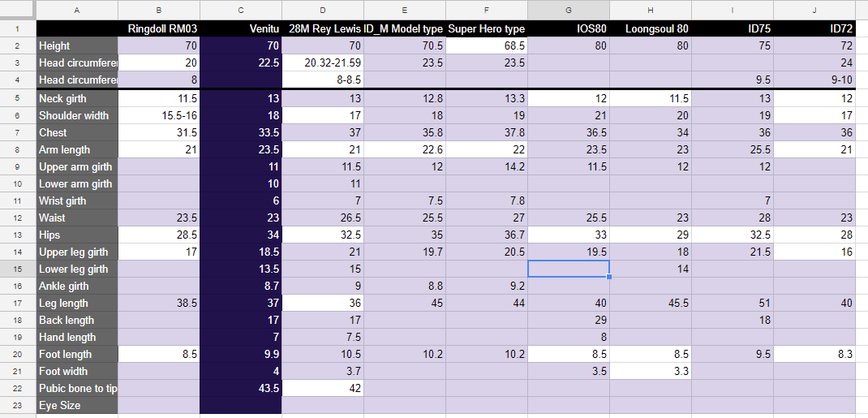
Task: Select the Pubic bone to tip label
Action: [77, 389]
